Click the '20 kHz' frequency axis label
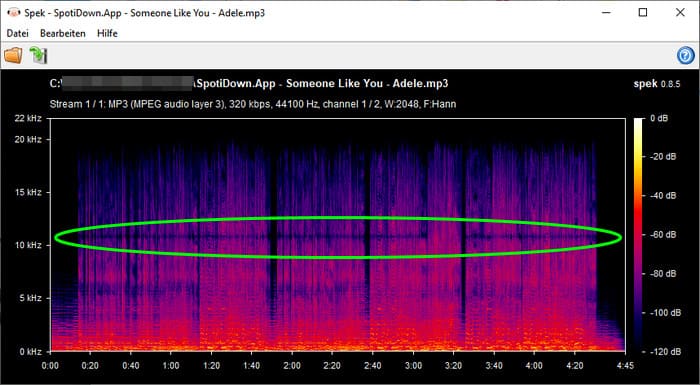 [28, 139]
